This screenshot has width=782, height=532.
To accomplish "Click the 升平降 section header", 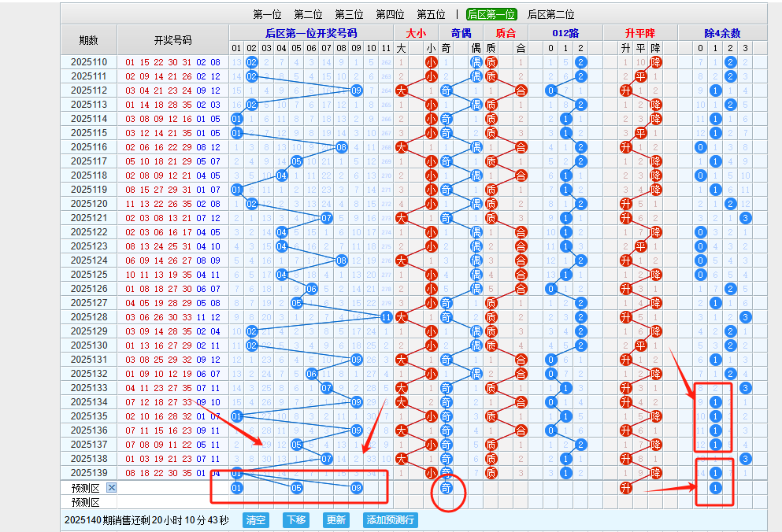I will point(640,33).
